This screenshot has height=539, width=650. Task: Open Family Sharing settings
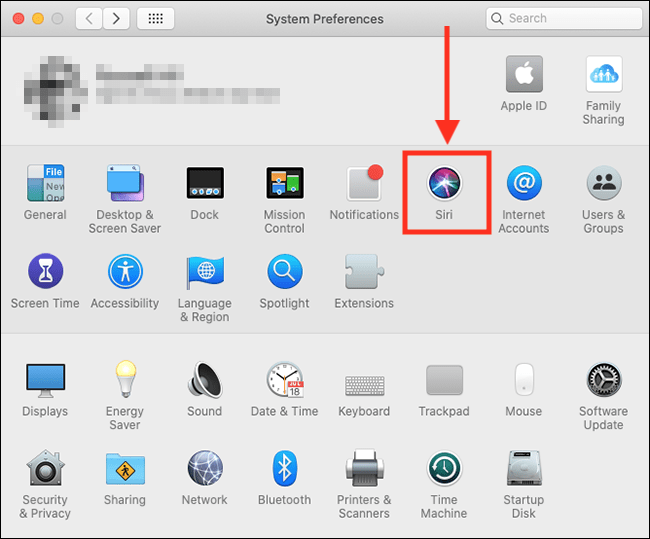[604, 74]
